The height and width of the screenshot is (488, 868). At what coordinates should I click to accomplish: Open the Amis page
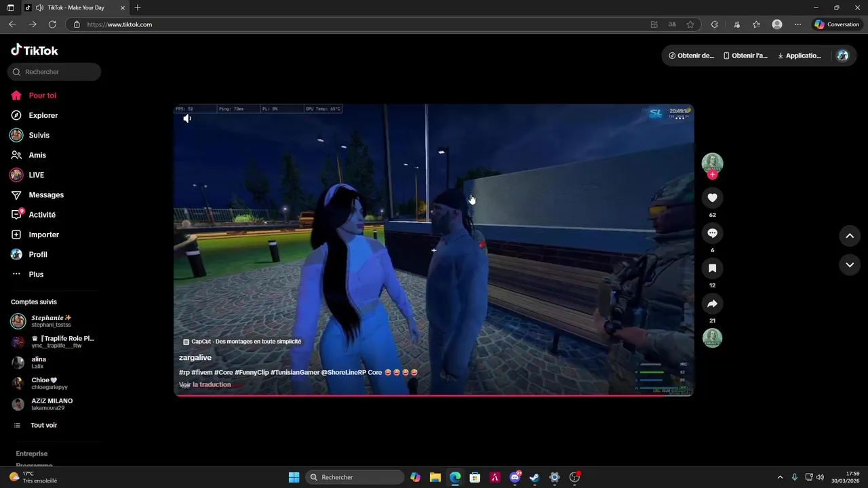tap(37, 155)
